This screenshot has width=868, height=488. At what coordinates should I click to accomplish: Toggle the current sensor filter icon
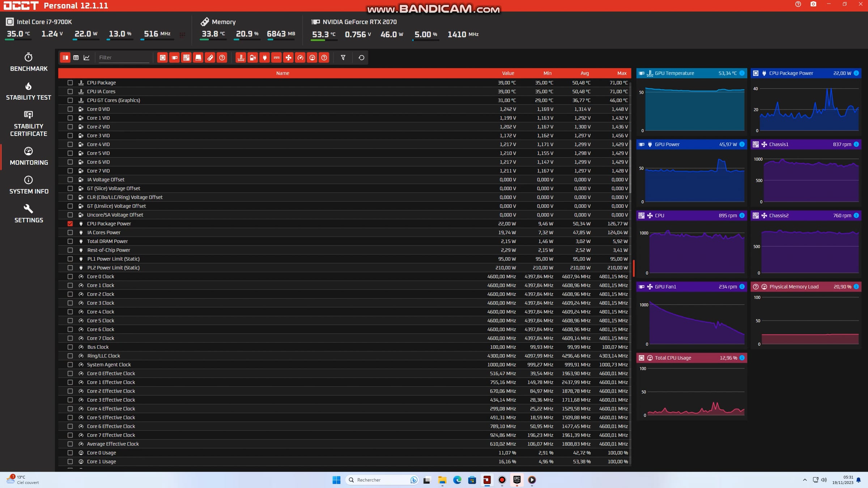coord(277,57)
